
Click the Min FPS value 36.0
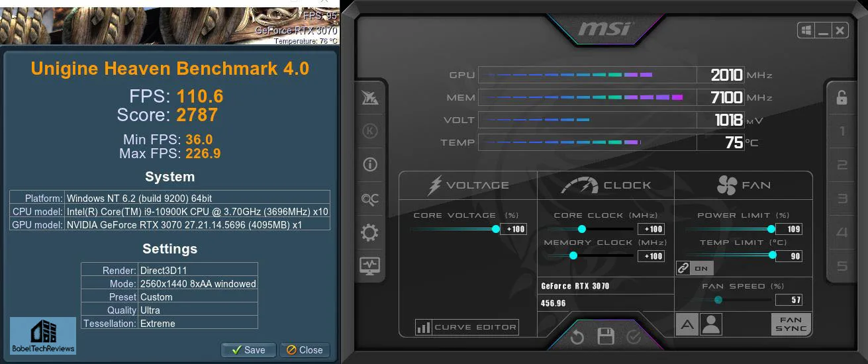pos(199,140)
